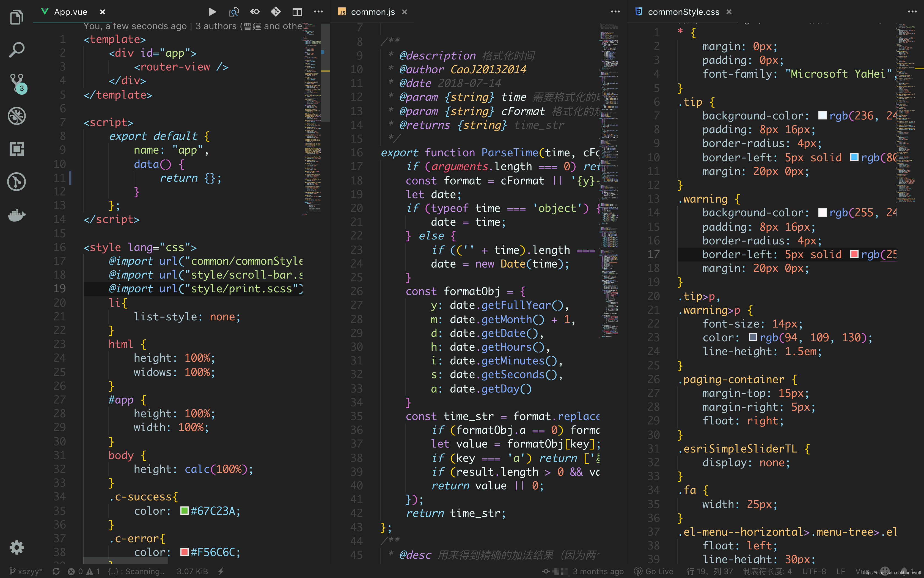Screen dimensions: 924x578
Task: Toggle file blame annotations eye icon
Action: pyautogui.click(x=255, y=12)
